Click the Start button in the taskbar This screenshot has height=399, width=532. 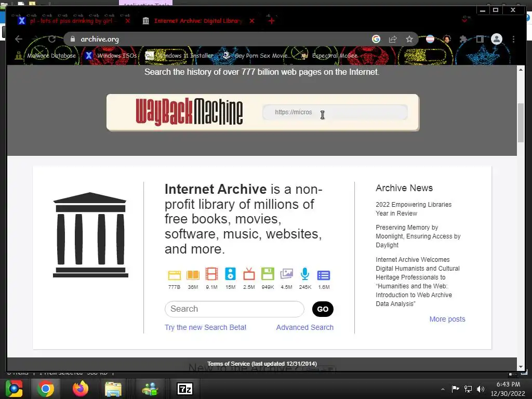click(14, 389)
